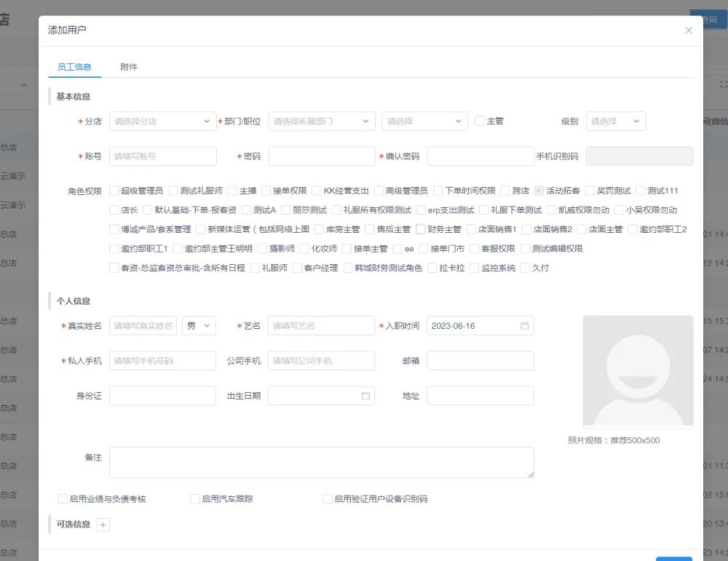The image size is (728, 561).
Task: Enable 启用汽车跟踪 option
Action: pos(194,499)
